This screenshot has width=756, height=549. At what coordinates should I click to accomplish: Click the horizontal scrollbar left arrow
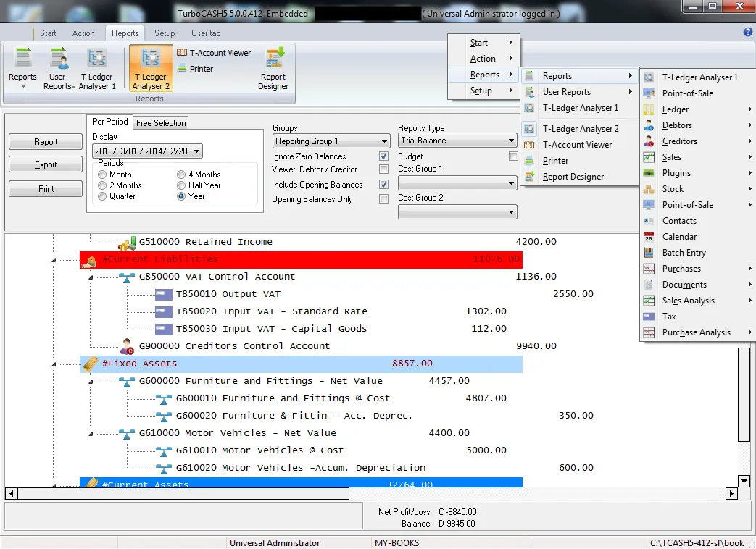click(x=11, y=494)
